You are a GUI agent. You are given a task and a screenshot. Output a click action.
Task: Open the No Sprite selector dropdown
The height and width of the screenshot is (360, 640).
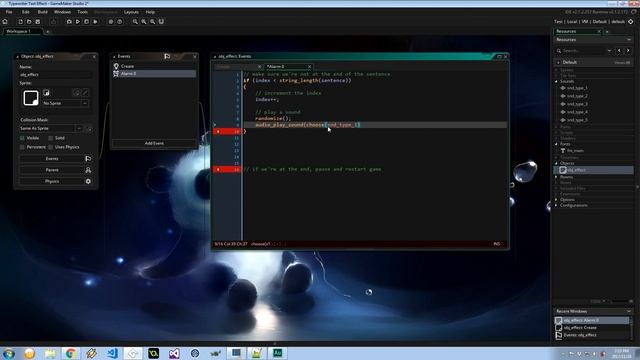(84, 103)
